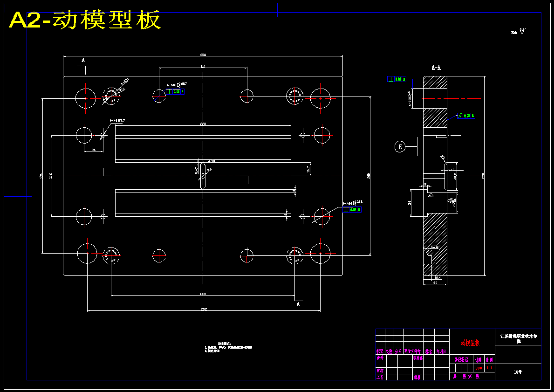Select the top hatched area of the A-A section

[435, 82]
